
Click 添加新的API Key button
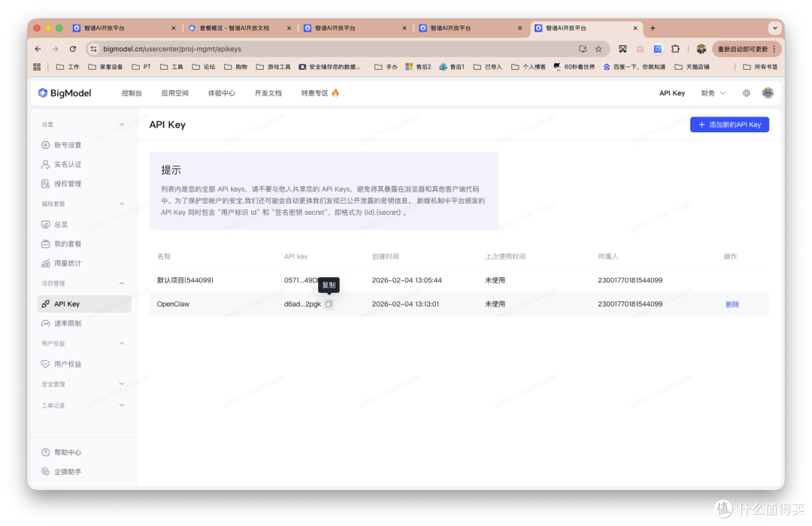pyautogui.click(x=729, y=125)
